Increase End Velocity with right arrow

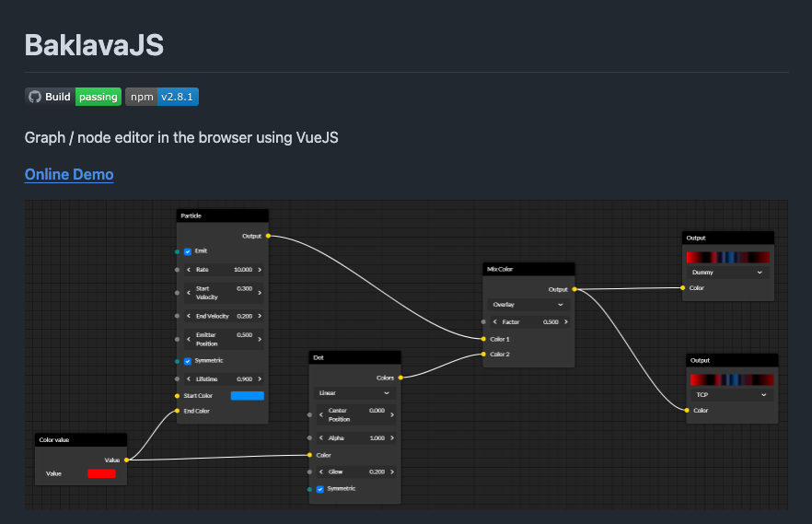click(x=260, y=316)
